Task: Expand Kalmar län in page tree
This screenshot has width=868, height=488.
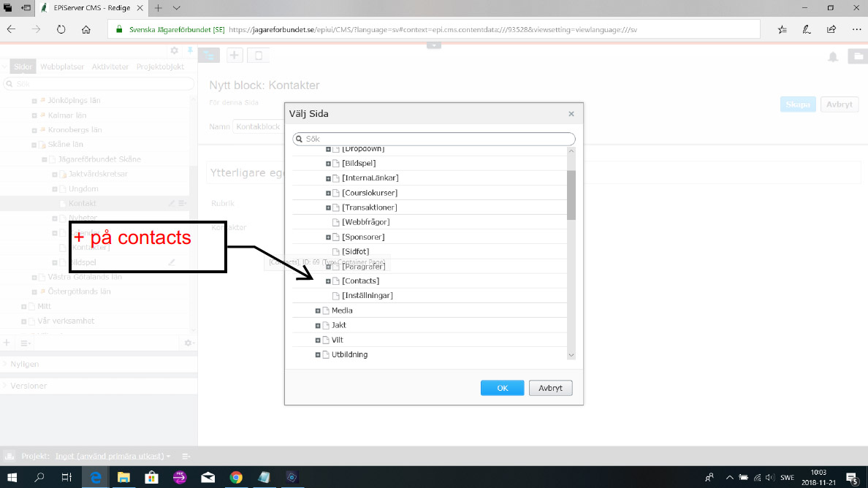Action: coord(34,115)
